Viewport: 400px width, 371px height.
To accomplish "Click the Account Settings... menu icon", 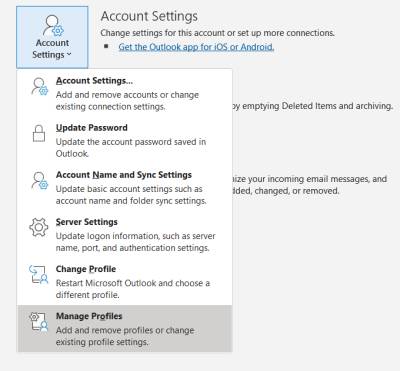I will [x=39, y=87].
